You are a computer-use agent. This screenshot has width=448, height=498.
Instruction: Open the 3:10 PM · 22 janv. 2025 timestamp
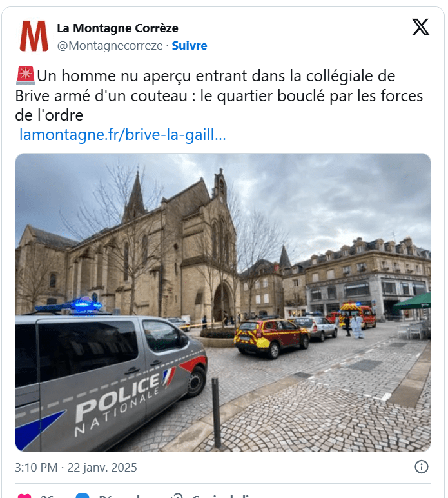point(76,468)
